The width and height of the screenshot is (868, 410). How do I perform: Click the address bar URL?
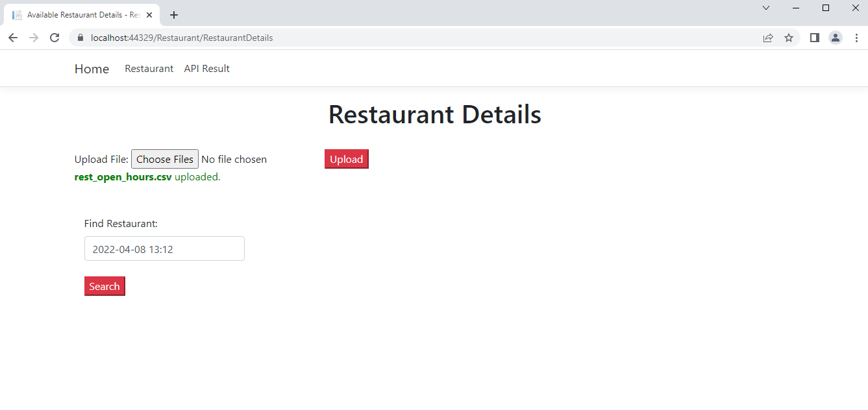point(182,38)
